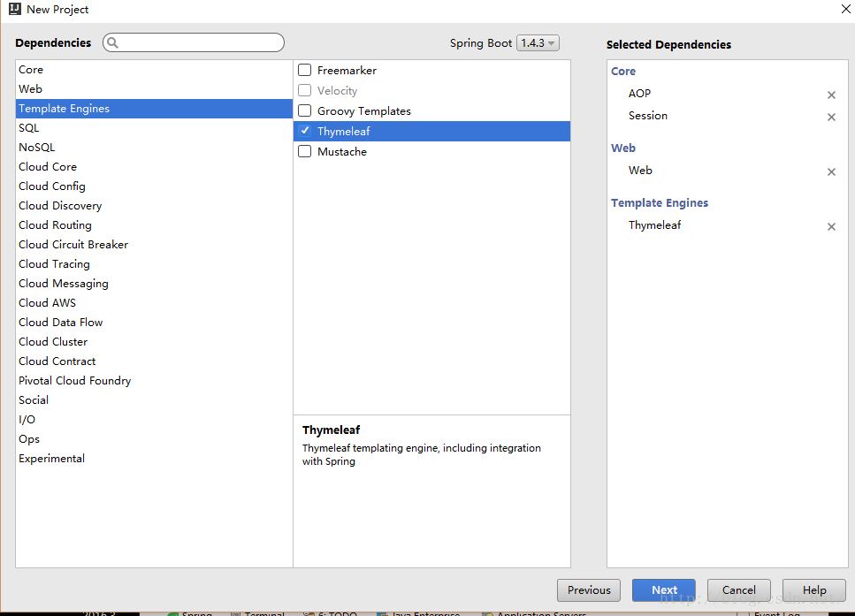855x616 pixels.
Task: Click the IntelliJ logo in title bar
Action: (x=15, y=9)
